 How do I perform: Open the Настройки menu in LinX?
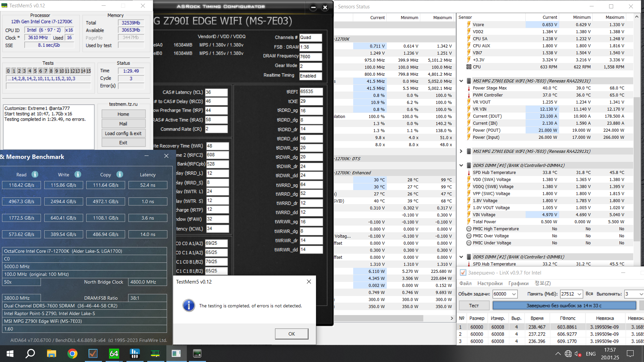(490, 283)
